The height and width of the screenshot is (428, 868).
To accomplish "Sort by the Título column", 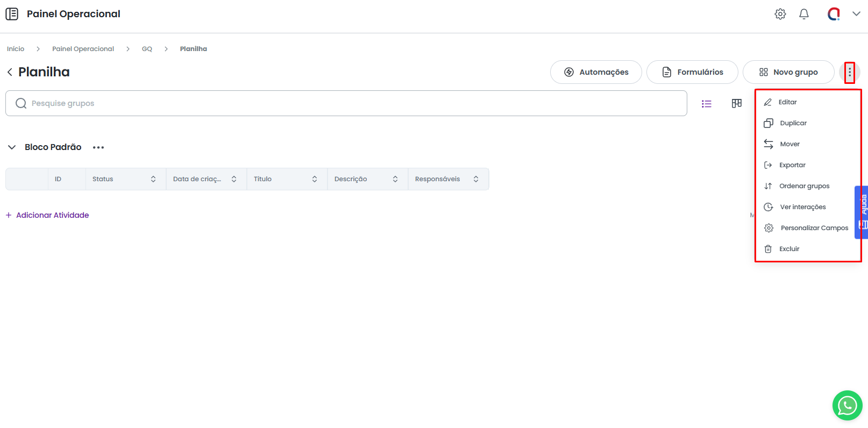I will (x=315, y=179).
